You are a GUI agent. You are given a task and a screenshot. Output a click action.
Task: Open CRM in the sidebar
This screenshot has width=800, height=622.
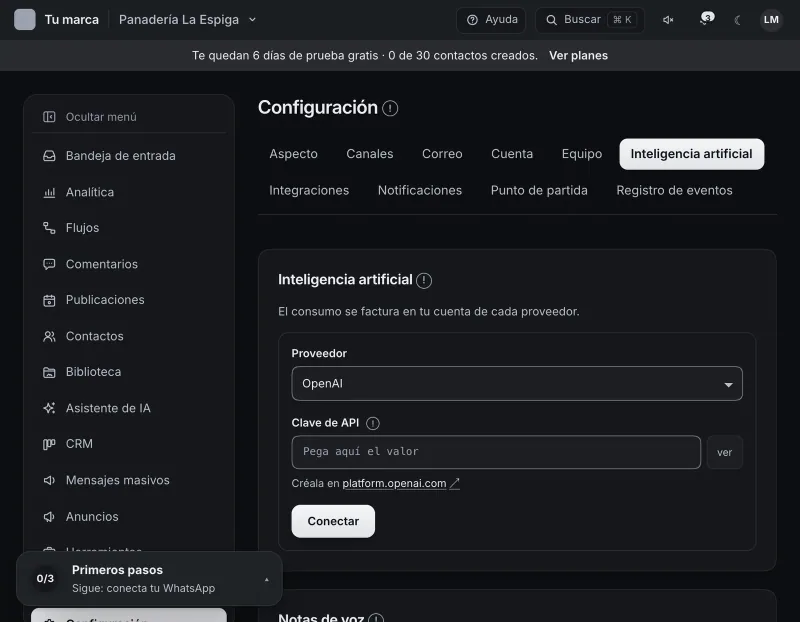(79, 444)
